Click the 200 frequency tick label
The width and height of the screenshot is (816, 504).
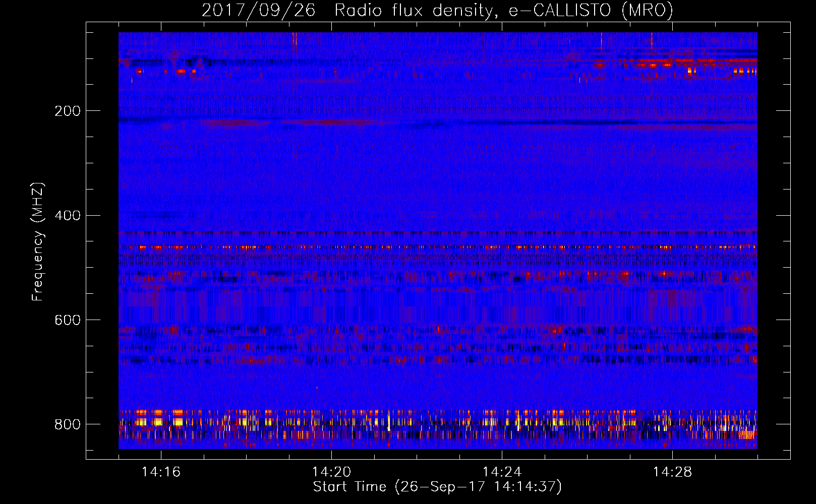tap(67, 111)
